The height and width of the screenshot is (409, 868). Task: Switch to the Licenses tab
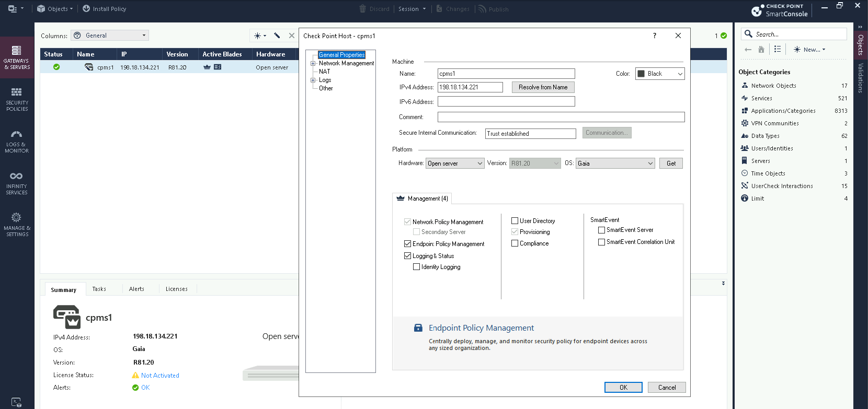pyautogui.click(x=176, y=289)
